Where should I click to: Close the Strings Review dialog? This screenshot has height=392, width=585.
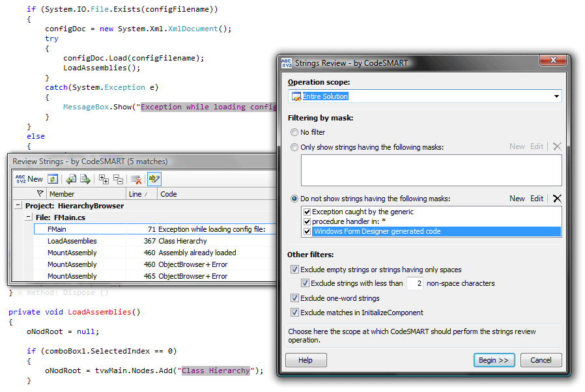553,60
